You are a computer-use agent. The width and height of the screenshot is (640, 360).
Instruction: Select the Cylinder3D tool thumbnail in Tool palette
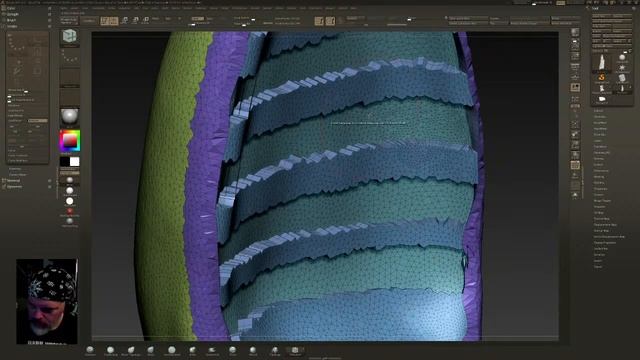click(622, 78)
